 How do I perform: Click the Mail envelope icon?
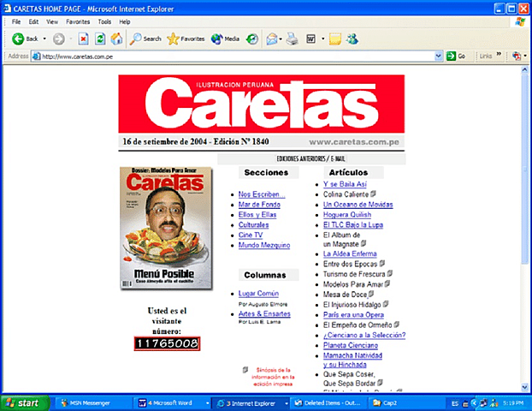pyautogui.click(x=272, y=39)
